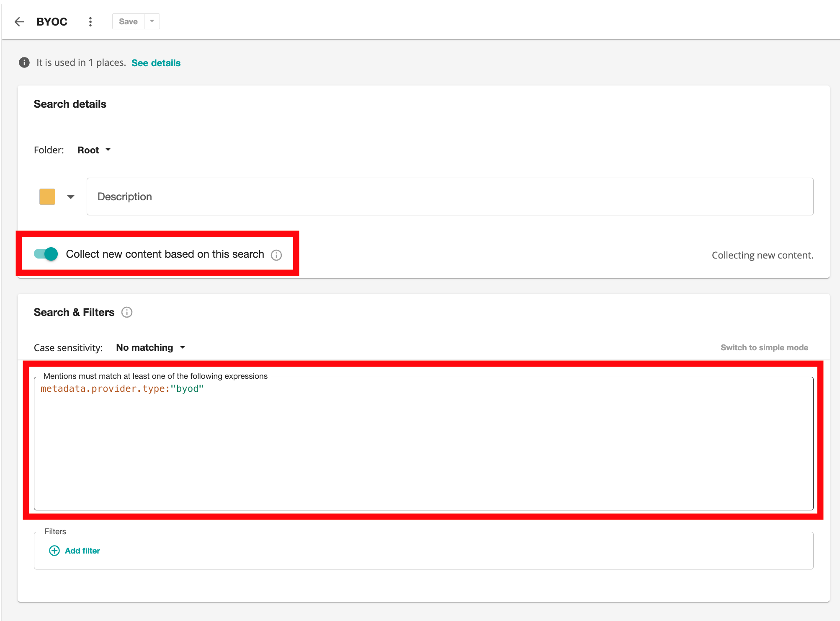This screenshot has height=621, width=840.
Task: Open the See details link
Action: (156, 63)
